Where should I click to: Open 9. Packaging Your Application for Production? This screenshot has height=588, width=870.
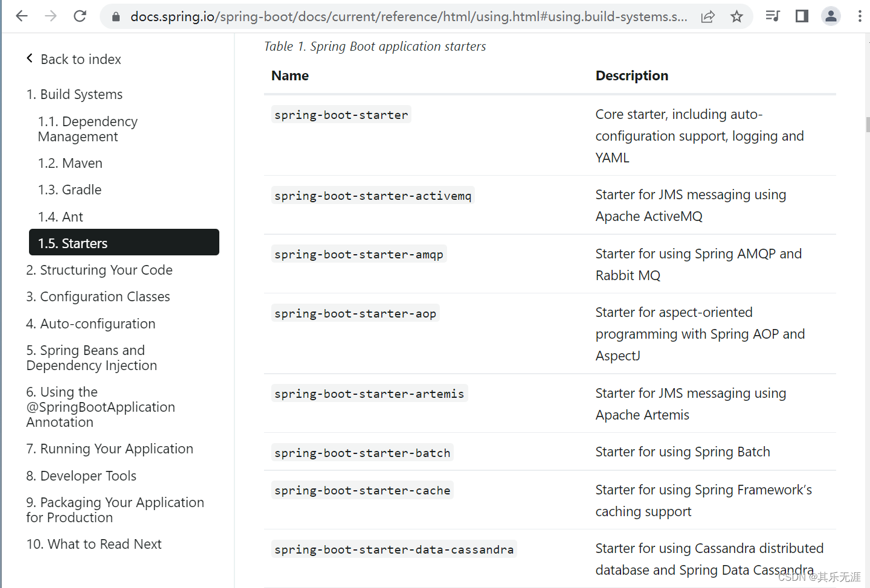115,510
